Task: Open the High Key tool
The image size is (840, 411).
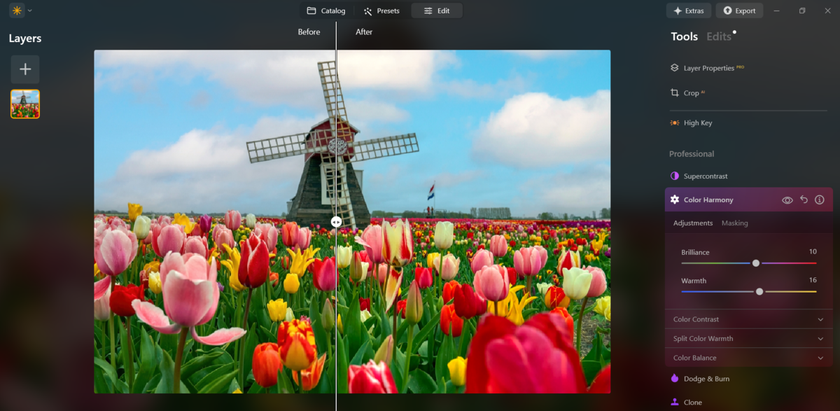Action: [691, 123]
